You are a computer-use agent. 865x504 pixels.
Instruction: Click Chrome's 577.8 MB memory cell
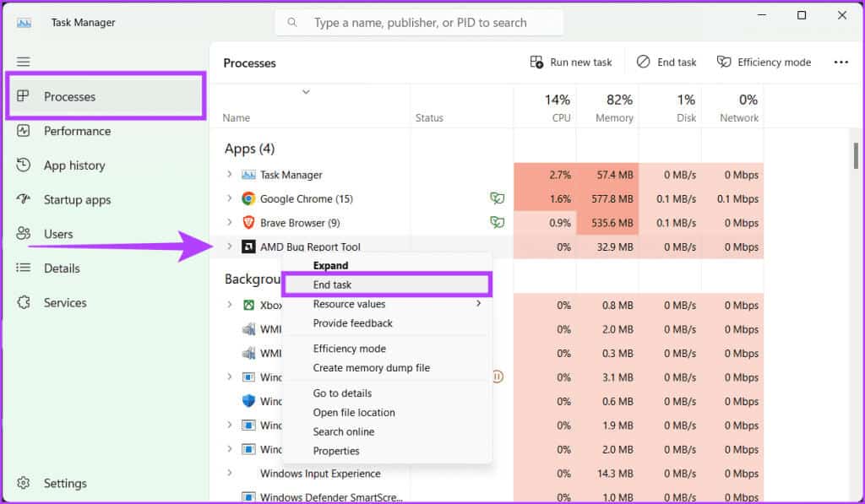pos(608,198)
